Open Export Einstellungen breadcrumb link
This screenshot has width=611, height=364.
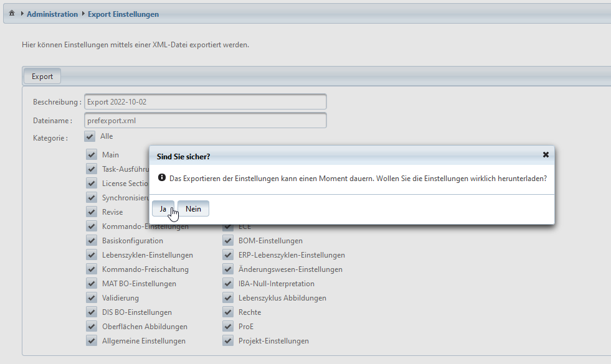(x=123, y=14)
